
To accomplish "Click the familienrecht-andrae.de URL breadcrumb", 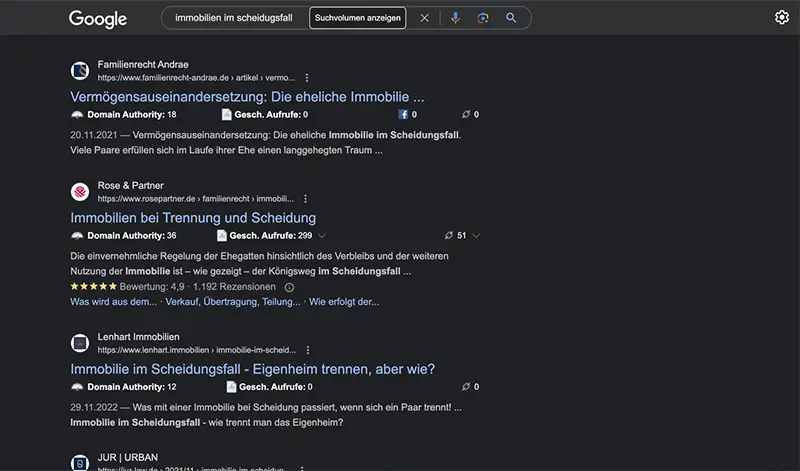I will [x=196, y=78].
